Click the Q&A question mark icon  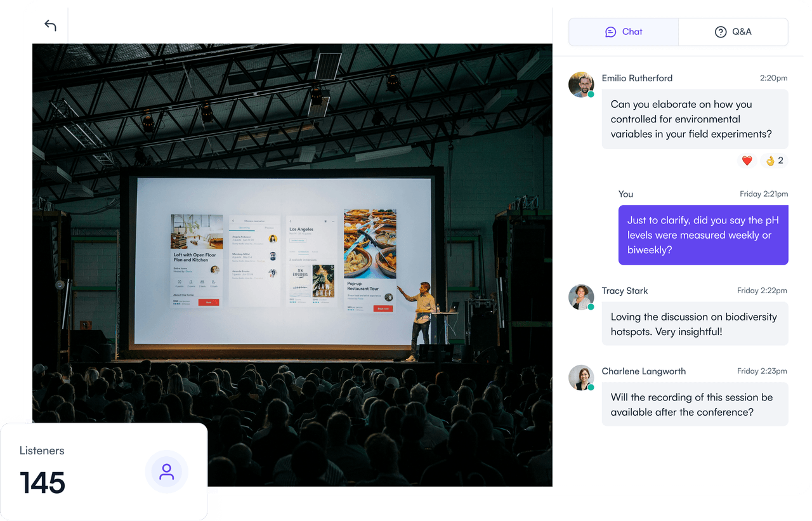[720, 32]
